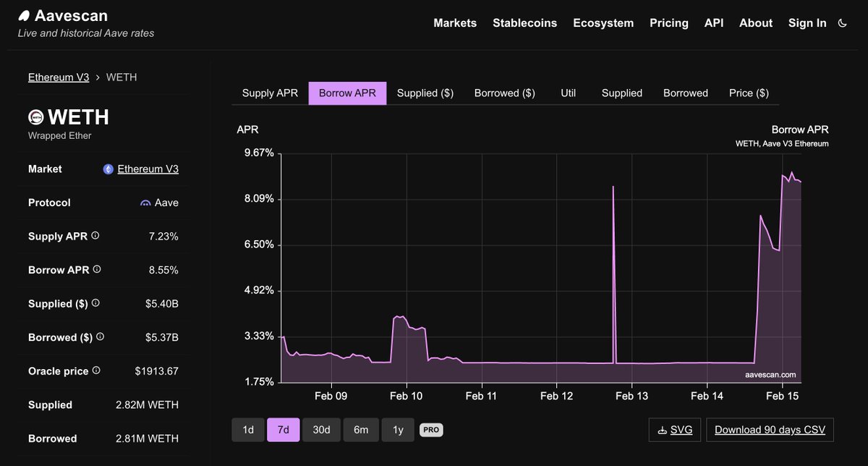Click the 9.67% y-axis label

258,153
